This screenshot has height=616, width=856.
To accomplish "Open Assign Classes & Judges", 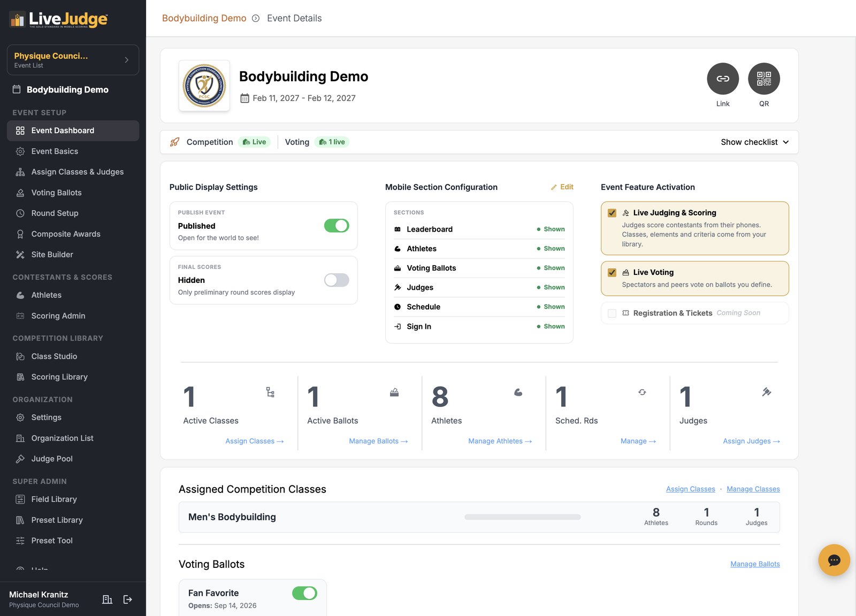I will pos(73,172).
